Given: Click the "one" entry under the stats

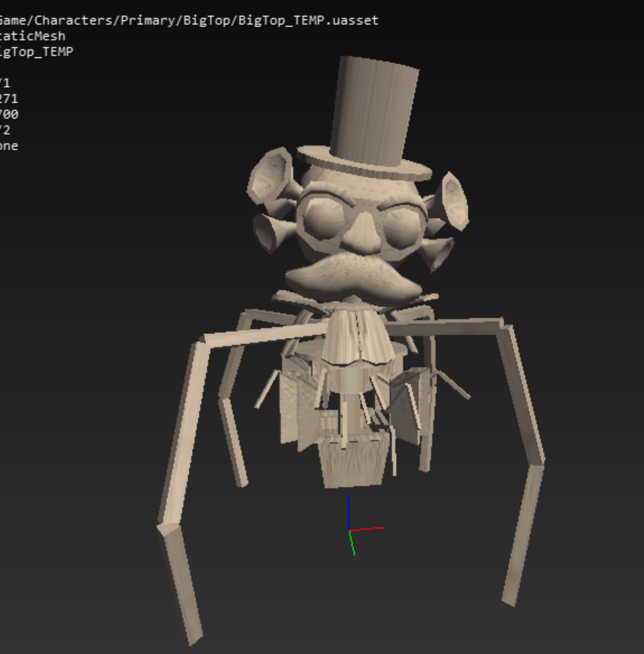Looking at the screenshot, I should 9,146.
